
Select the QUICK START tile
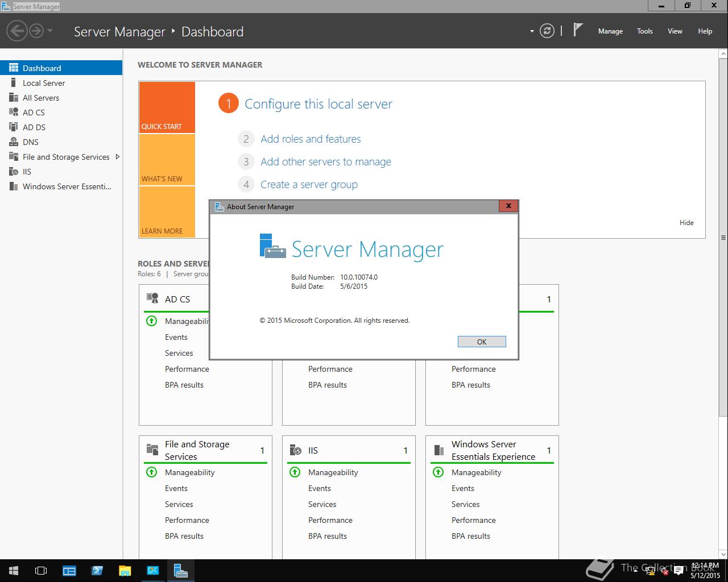(167, 107)
